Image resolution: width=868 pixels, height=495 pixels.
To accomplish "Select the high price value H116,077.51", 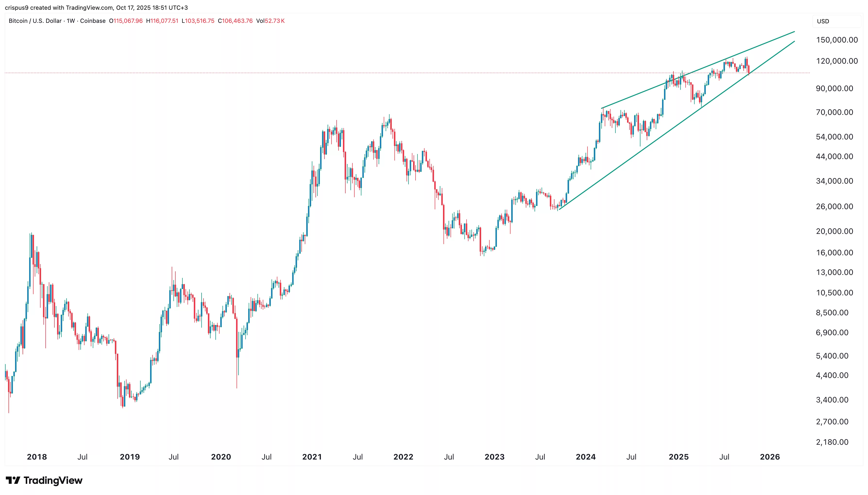I will click(162, 21).
